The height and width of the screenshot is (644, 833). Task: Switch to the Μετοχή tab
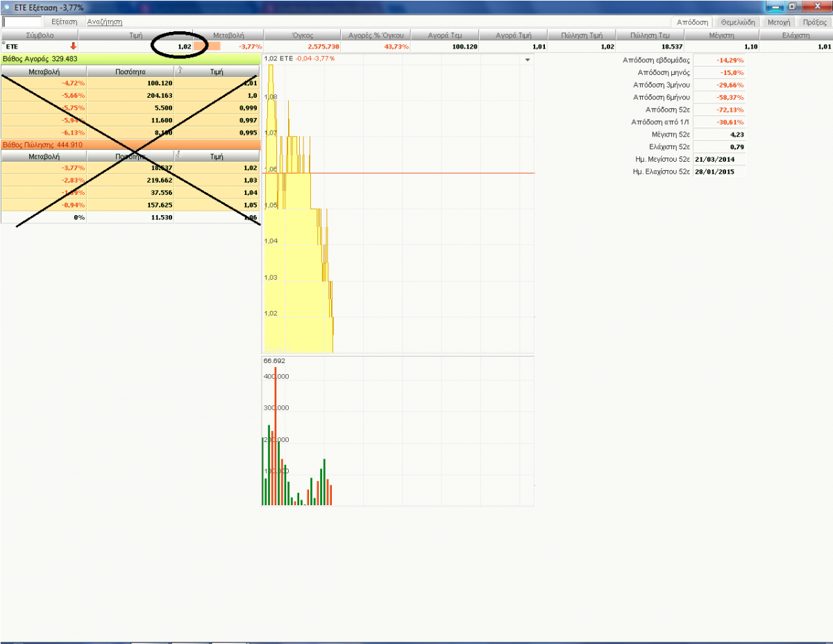point(779,22)
